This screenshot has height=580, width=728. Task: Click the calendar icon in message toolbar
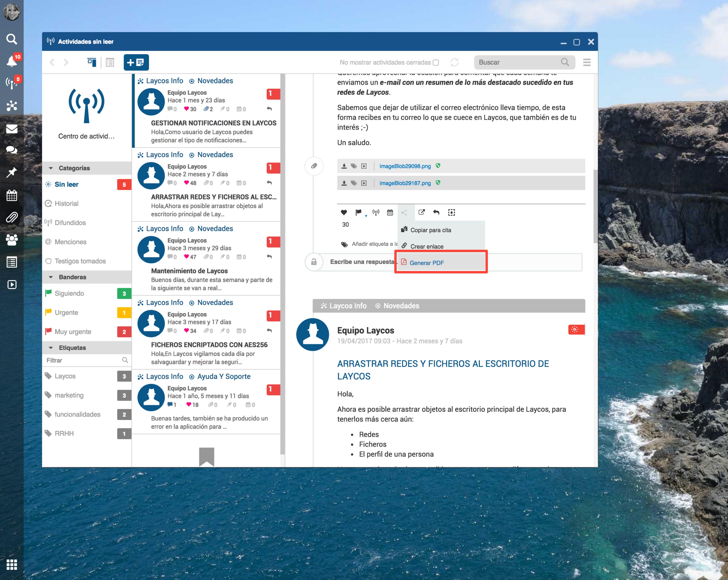click(390, 213)
